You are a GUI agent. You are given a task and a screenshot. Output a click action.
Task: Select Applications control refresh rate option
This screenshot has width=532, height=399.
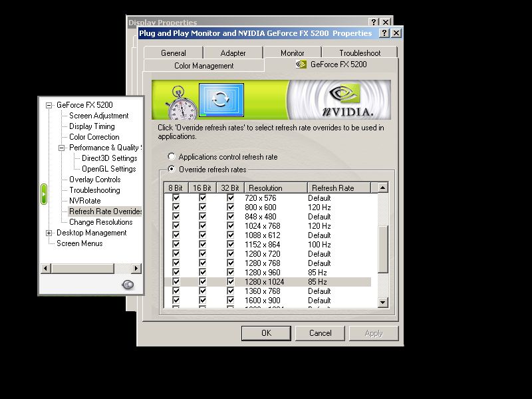[x=172, y=156]
